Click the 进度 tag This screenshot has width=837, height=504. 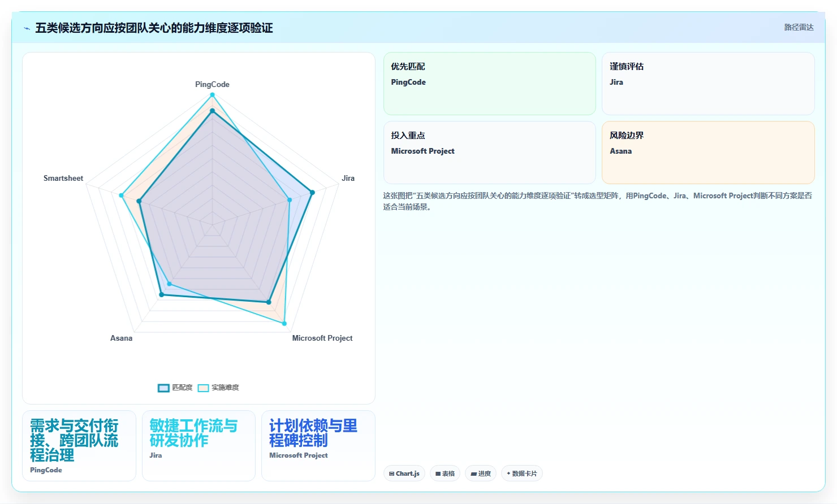[x=481, y=473]
